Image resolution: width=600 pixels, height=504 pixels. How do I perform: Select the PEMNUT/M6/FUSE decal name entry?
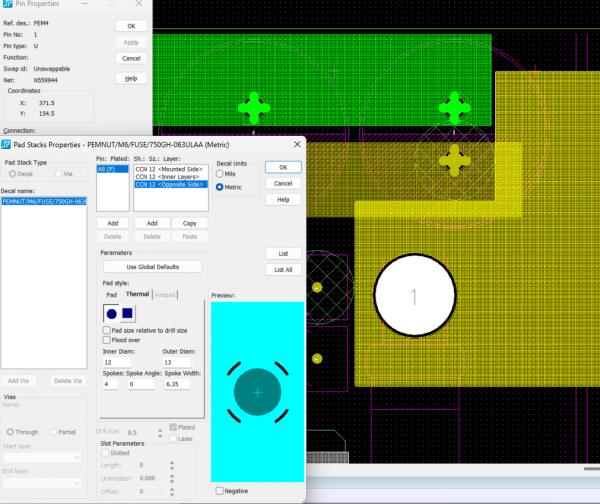point(44,201)
